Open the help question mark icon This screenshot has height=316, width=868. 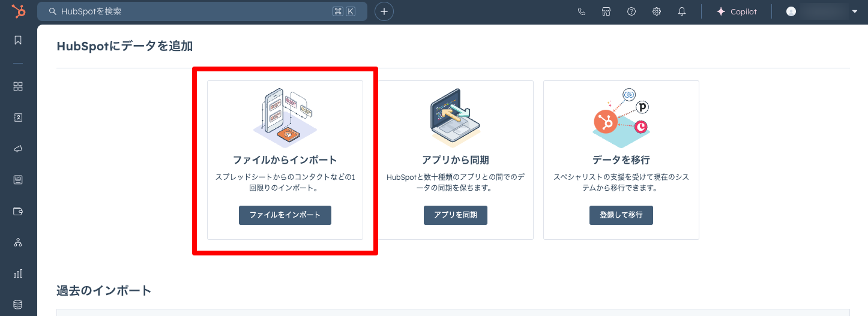[x=631, y=11]
